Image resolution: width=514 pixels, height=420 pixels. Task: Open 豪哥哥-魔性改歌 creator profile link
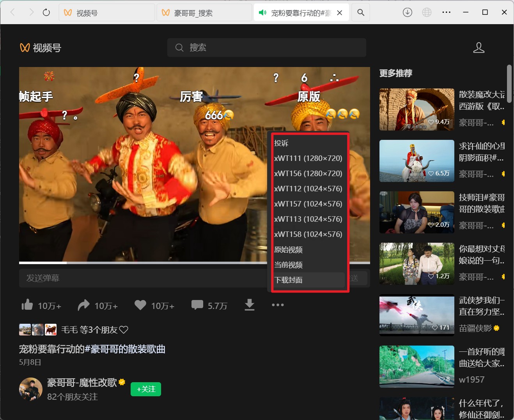pyautogui.click(x=82, y=383)
